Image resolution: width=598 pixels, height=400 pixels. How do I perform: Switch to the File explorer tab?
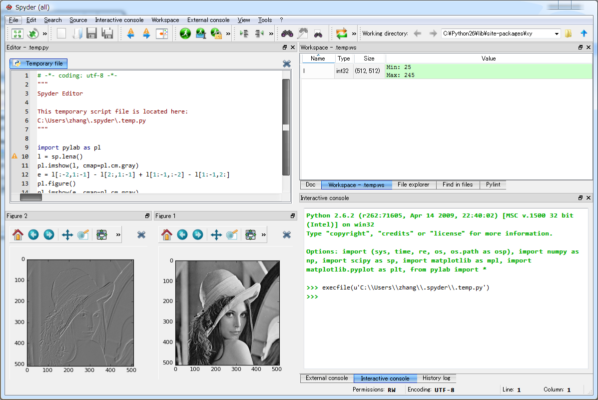413,185
